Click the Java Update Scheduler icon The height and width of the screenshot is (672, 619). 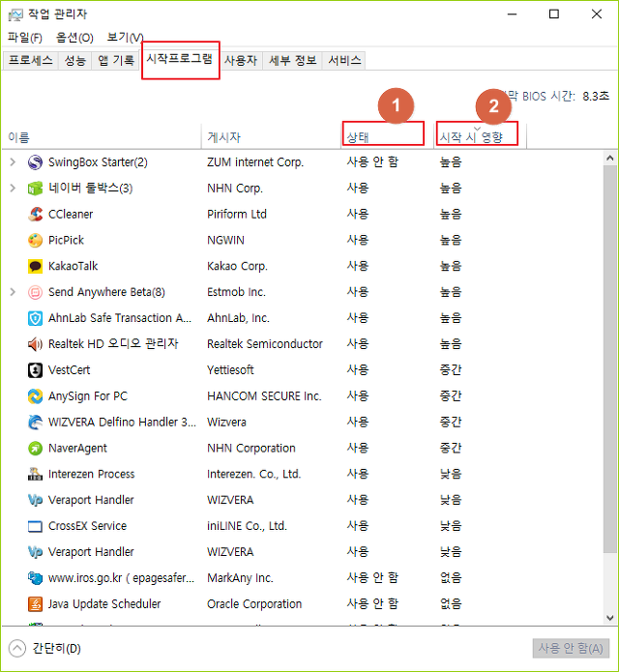tap(35, 604)
